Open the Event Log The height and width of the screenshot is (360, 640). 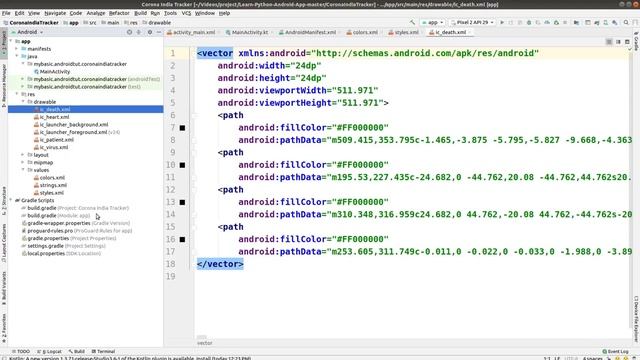pos(616,351)
